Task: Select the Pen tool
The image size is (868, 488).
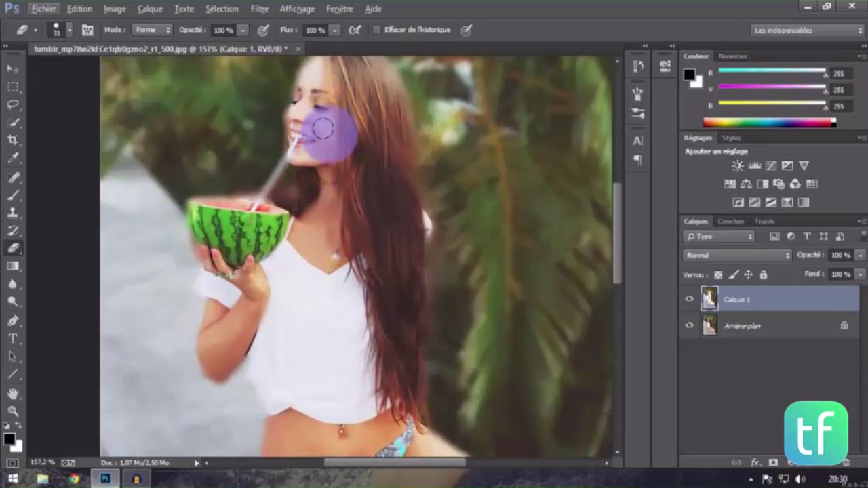Action: (x=13, y=321)
